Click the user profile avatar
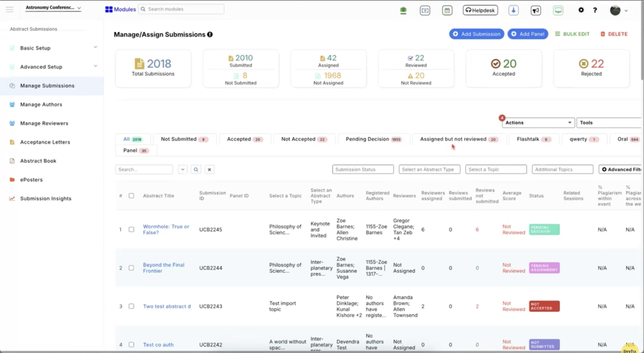The height and width of the screenshot is (353, 644). click(x=615, y=10)
